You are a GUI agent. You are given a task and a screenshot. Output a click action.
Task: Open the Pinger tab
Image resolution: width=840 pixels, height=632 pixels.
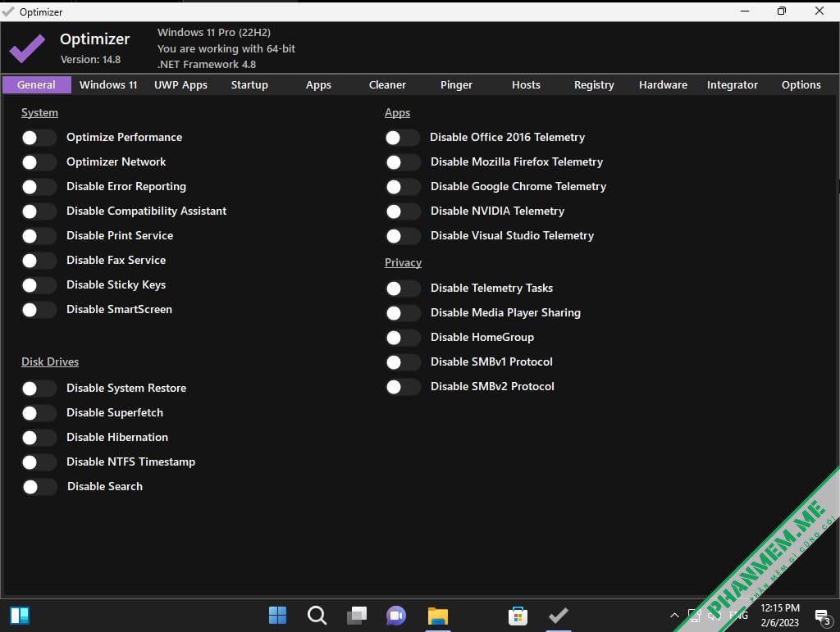pyautogui.click(x=456, y=85)
